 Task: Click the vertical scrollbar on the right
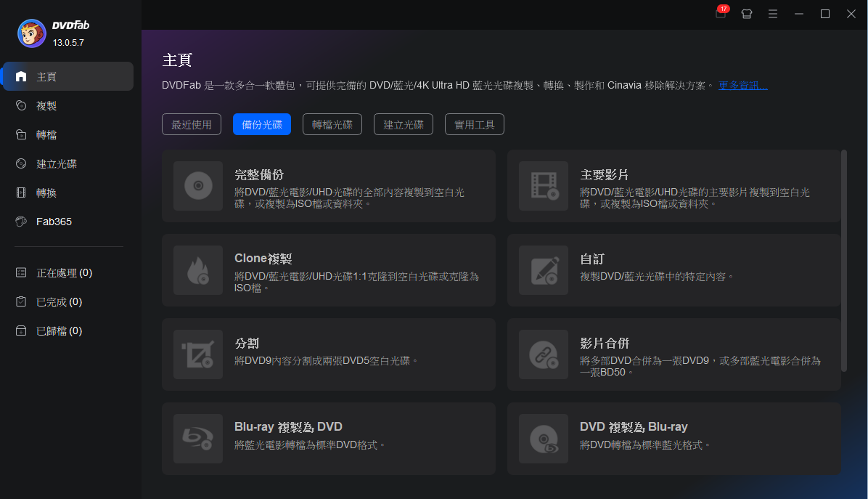(843, 260)
